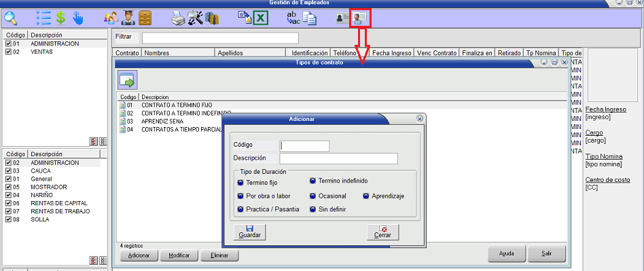The height and width of the screenshot is (271, 644).
Task: Click the abc replace text icon
Action: click(293, 18)
